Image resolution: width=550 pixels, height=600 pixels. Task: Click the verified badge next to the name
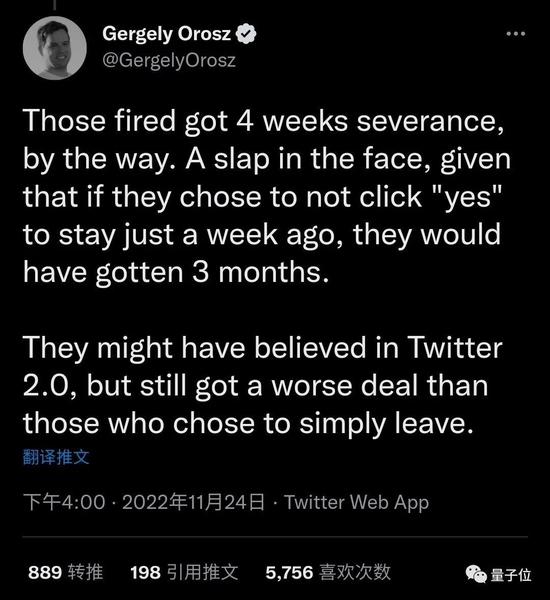pyautogui.click(x=245, y=34)
